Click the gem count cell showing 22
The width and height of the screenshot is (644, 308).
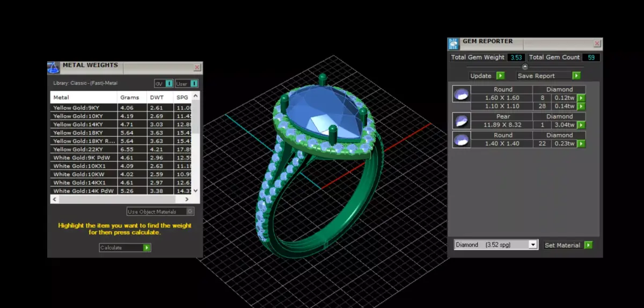(543, 144)
